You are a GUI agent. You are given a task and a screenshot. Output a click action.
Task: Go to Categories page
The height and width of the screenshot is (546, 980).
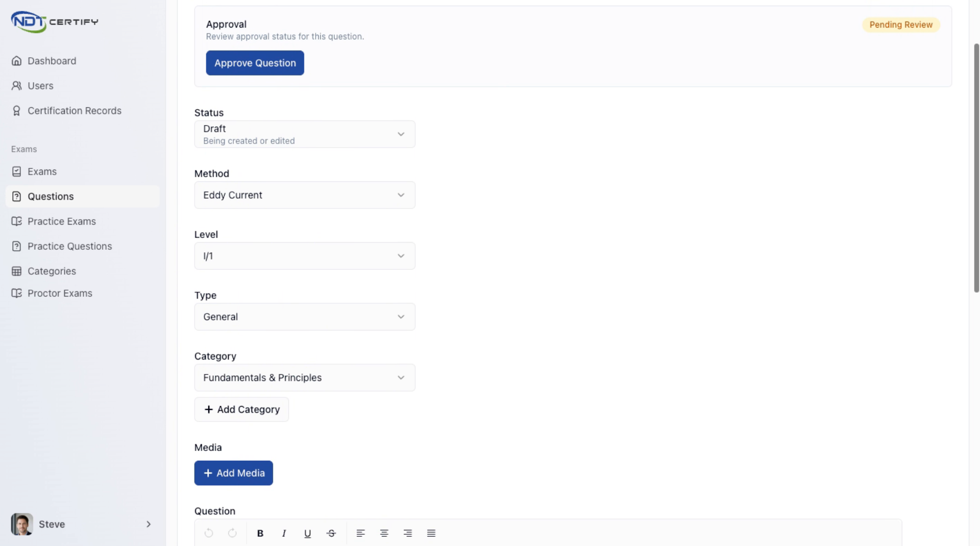pyautogui.click(x=82, y=271)
